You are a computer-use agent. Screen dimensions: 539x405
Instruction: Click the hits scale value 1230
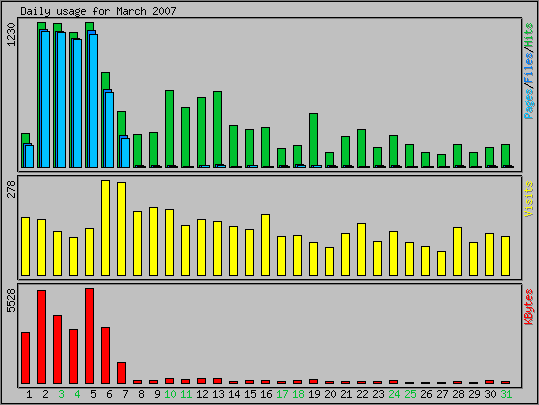(x=11, y=34)
